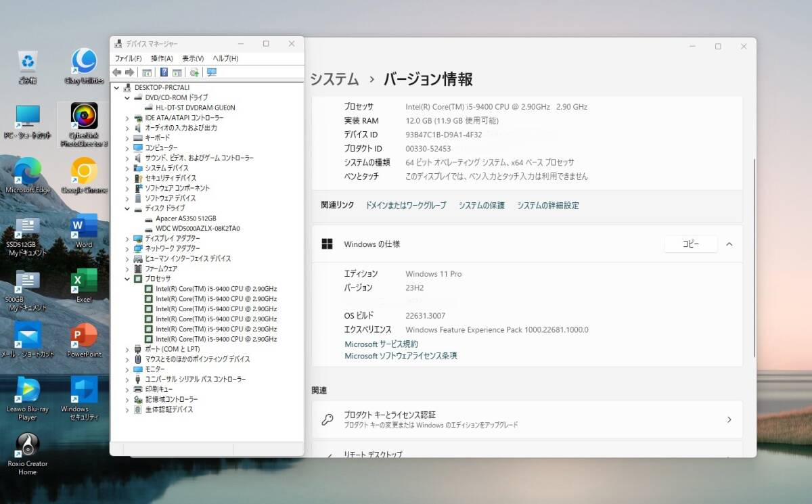This screenshot has height=504, width=812.
Task: Open the ファイル(F) menu
Action: 128,59
